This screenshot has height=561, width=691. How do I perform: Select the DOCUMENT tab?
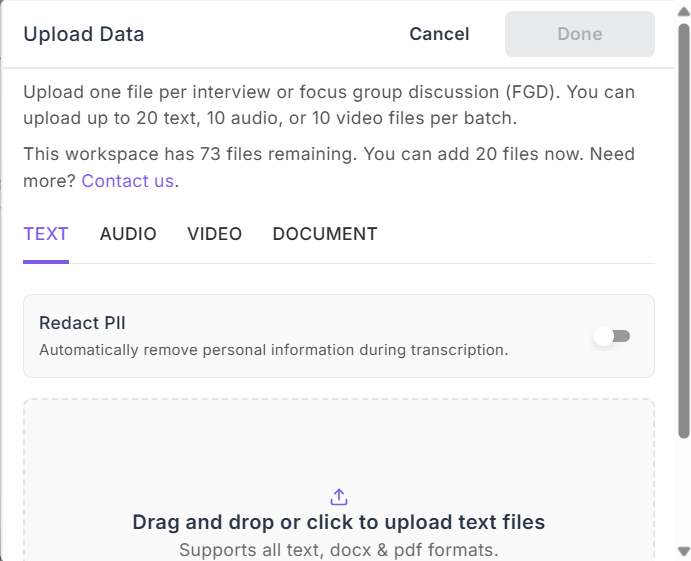point(325,234)
